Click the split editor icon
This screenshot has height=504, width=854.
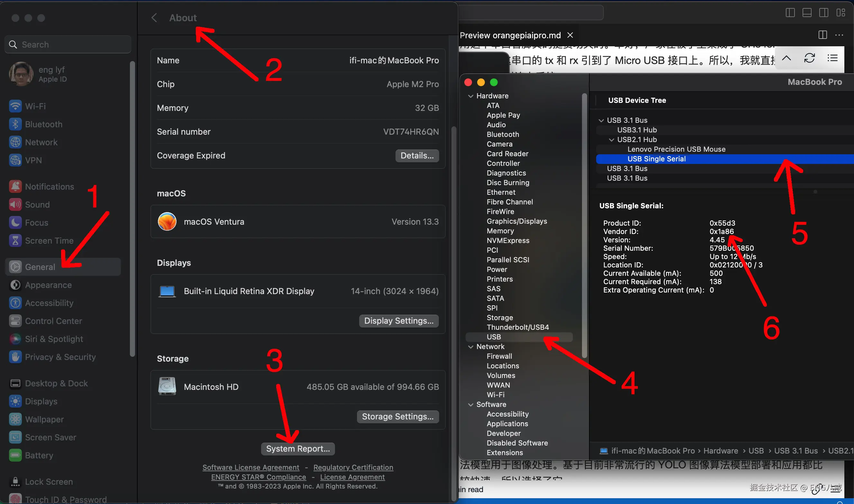click(822, 35)
